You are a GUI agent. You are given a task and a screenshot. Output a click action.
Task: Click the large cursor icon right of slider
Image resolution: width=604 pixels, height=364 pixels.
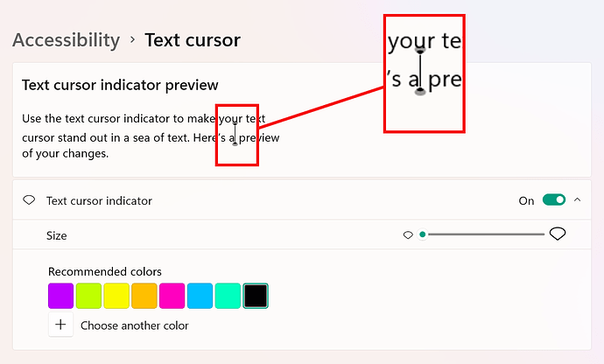(557, 234)
